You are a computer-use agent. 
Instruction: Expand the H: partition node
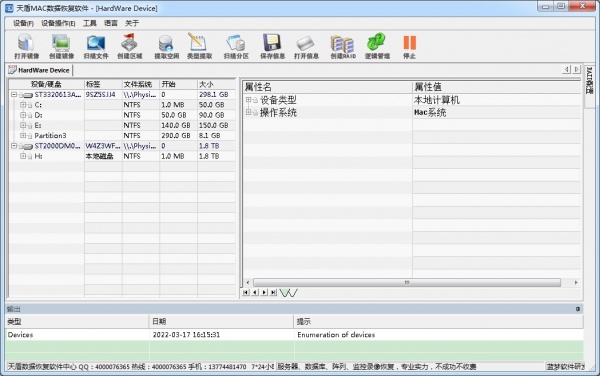pos(23,156)
